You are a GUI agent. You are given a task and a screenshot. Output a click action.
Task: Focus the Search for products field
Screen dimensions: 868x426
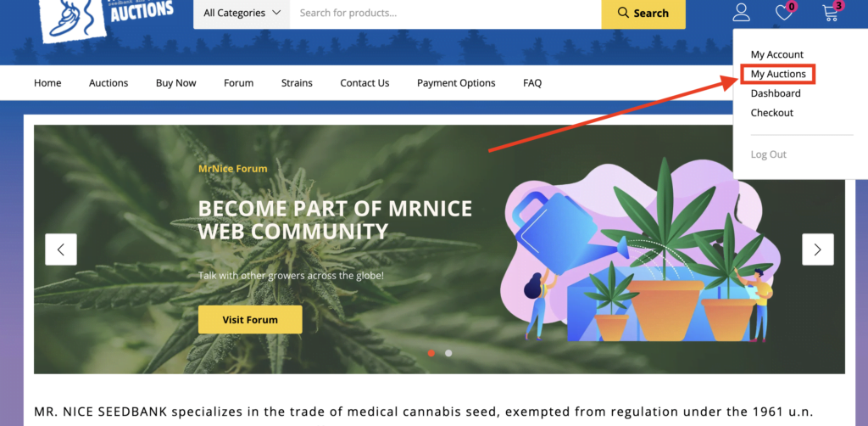[446, 14]
